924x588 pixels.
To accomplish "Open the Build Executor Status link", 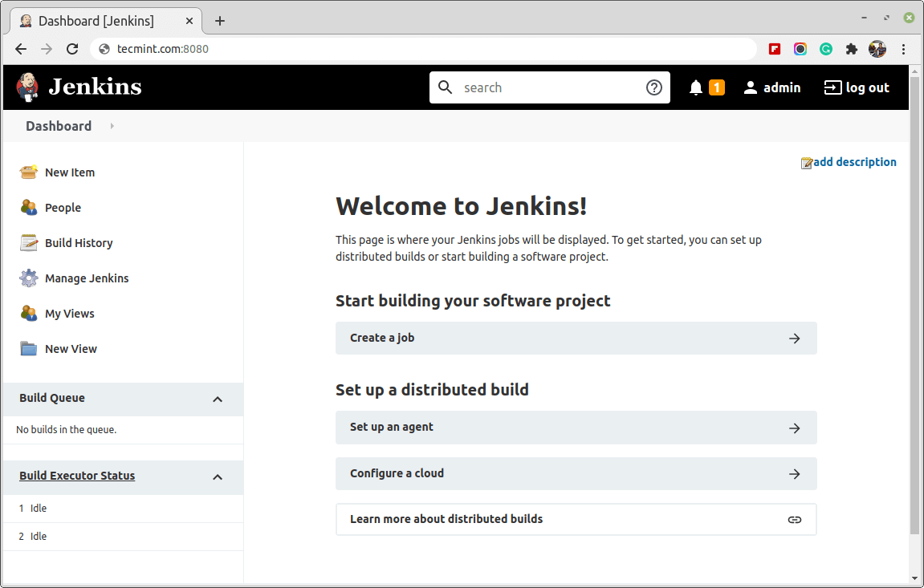I will (x=77, y=476).
